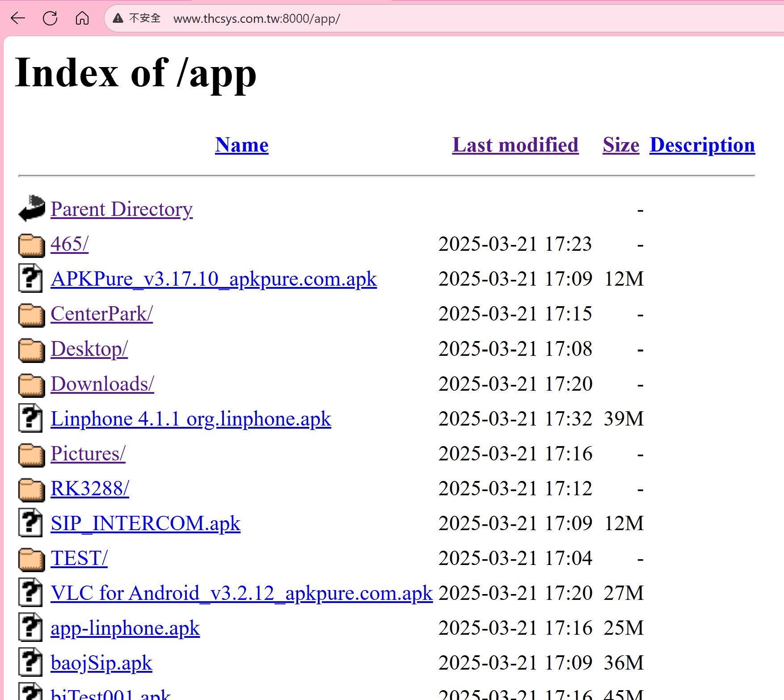
Task: Reload the page with the refresh icon
Action: pos(50,18)
